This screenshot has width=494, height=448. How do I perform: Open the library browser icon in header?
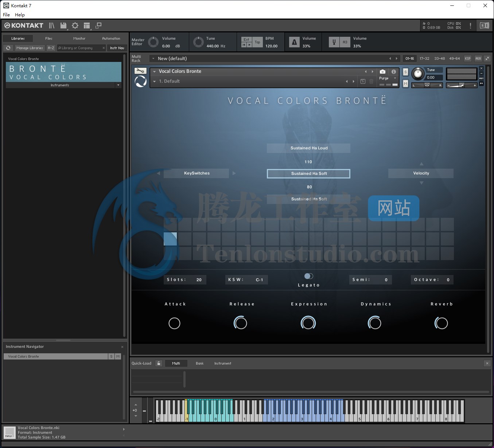(x=52, y=25)
